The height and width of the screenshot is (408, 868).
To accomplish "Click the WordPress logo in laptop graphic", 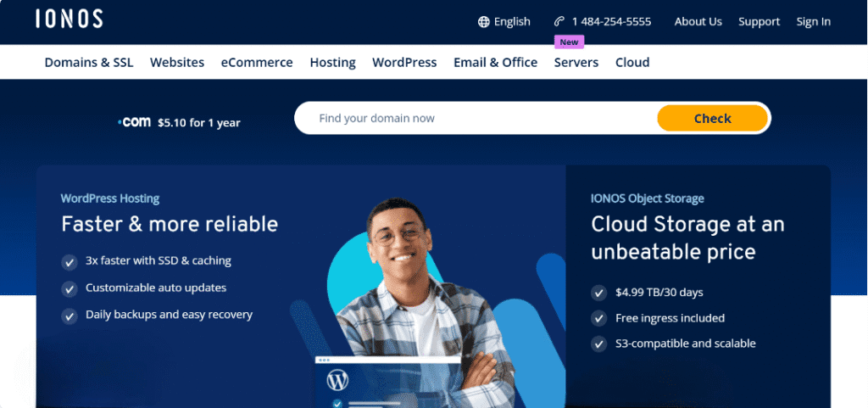I will coord(337,380).
